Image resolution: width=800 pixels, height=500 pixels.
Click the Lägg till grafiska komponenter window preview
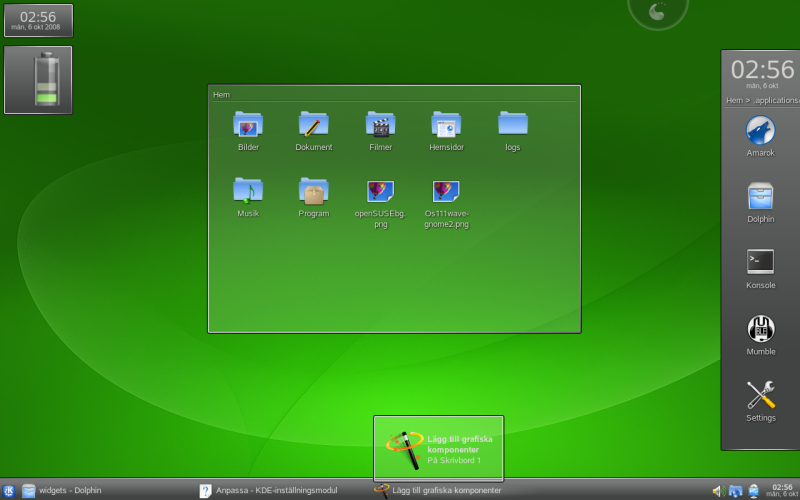[x=438, y=448]
